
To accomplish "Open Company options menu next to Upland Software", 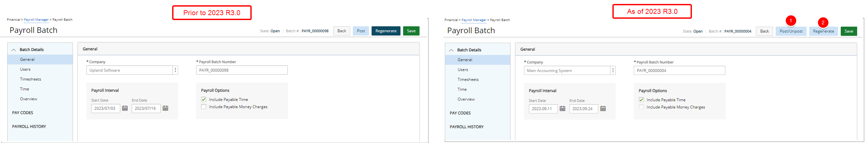I will coord(175,70).
